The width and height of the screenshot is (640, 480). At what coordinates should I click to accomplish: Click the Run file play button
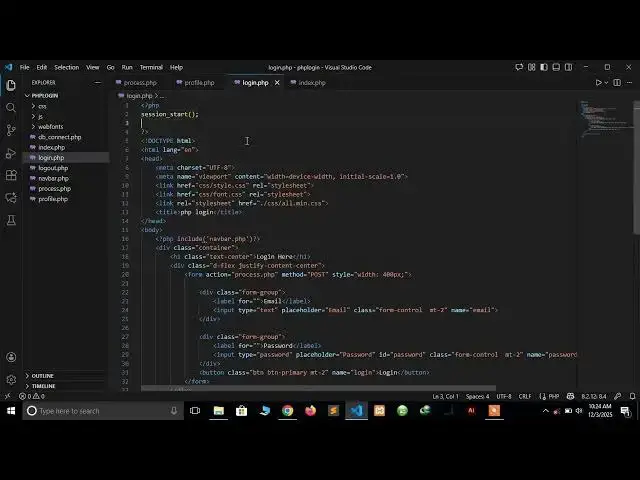[598, 82]
